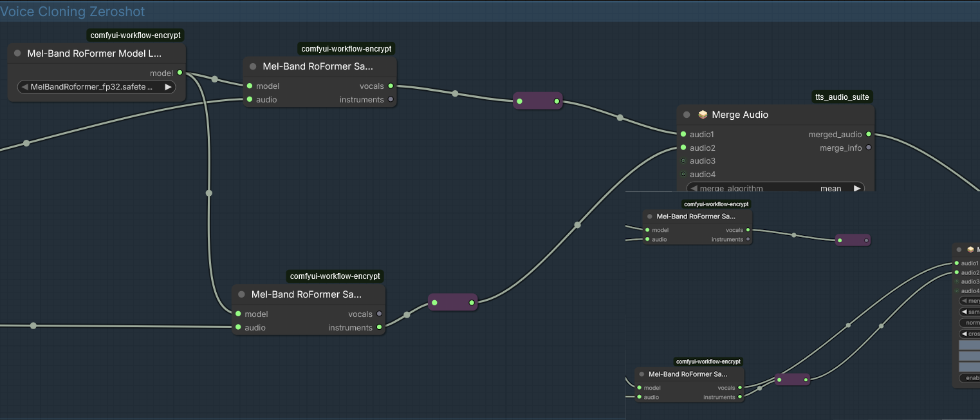Select the Mel-Band RoFormer Model L... title
The height and width of the screenshot is (420, 980).
[95, 53]
